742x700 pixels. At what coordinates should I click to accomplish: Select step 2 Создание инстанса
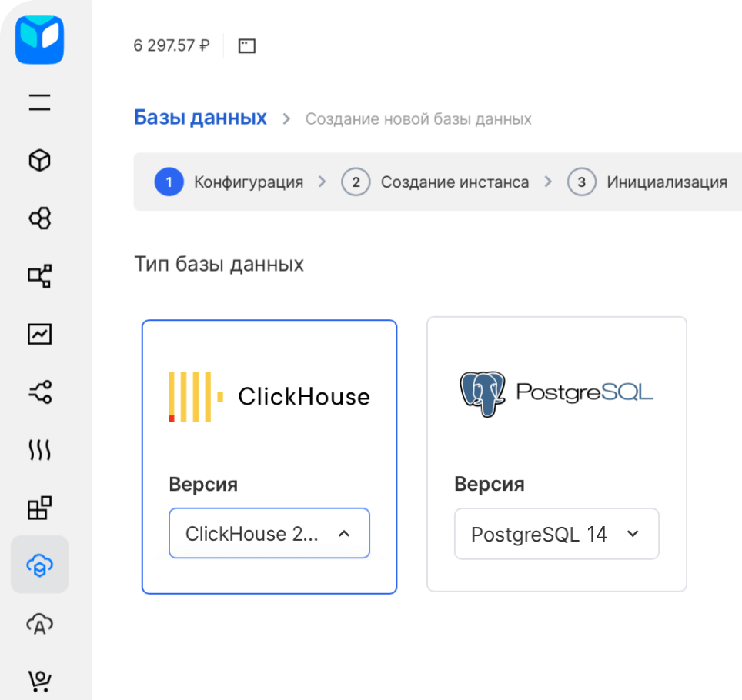(435, 182)
